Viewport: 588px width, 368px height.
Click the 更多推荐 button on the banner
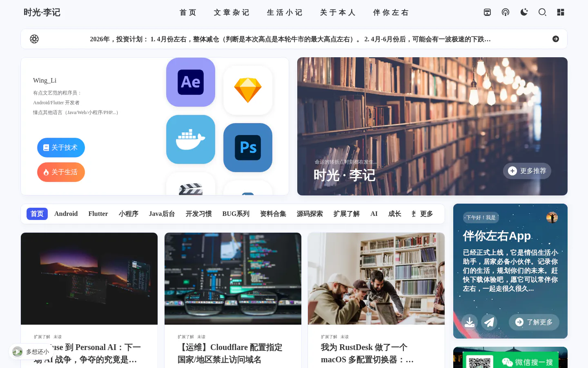527,171
